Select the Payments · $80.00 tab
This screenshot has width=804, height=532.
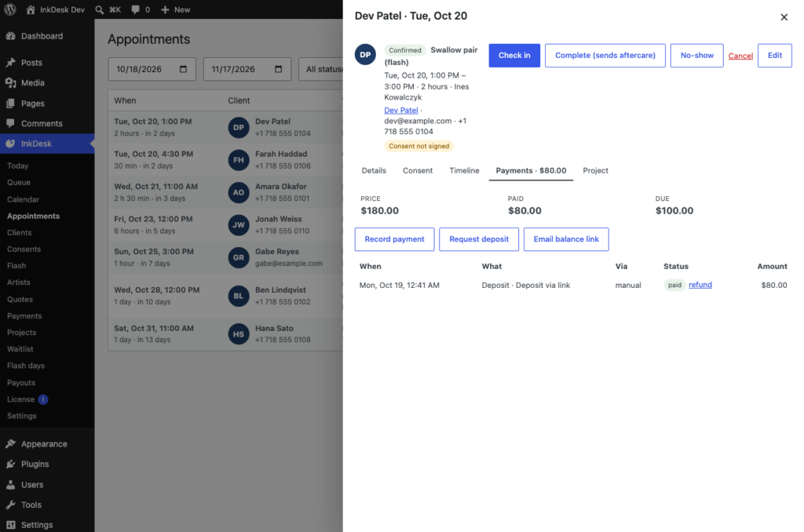click(x=531, y=171)
